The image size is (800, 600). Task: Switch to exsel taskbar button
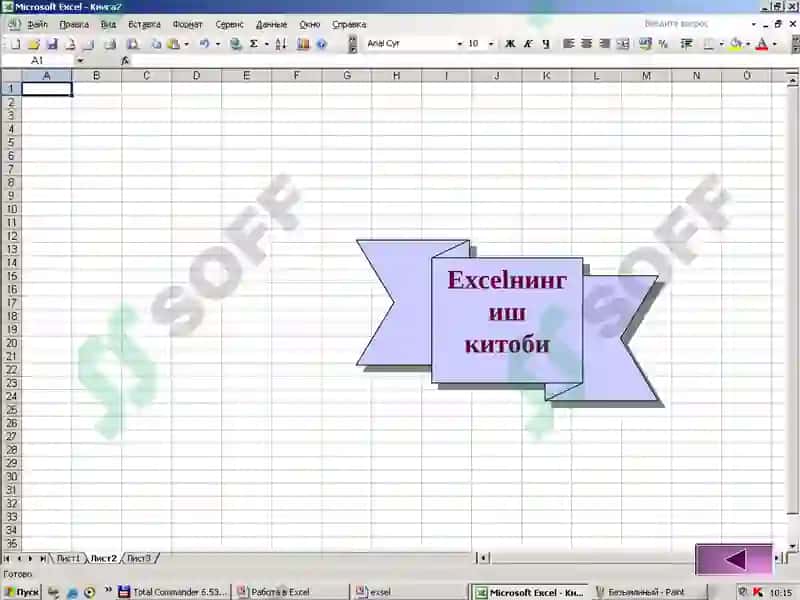tap(409, 592)
